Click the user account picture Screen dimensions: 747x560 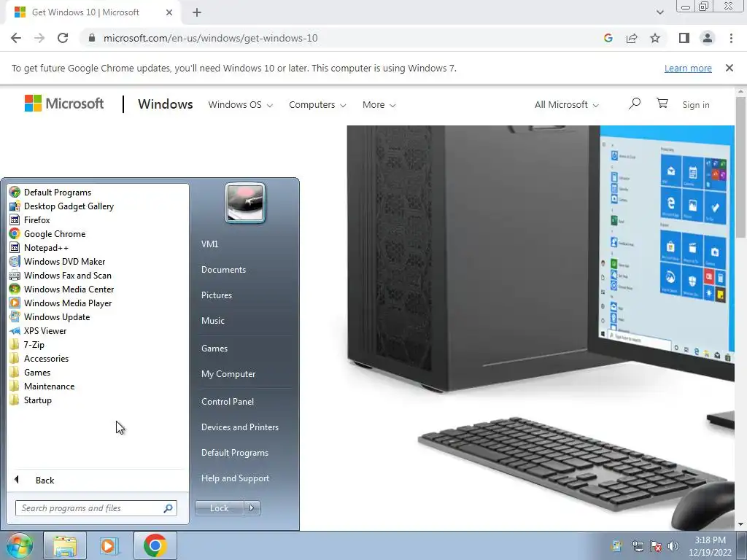(245, 203)
